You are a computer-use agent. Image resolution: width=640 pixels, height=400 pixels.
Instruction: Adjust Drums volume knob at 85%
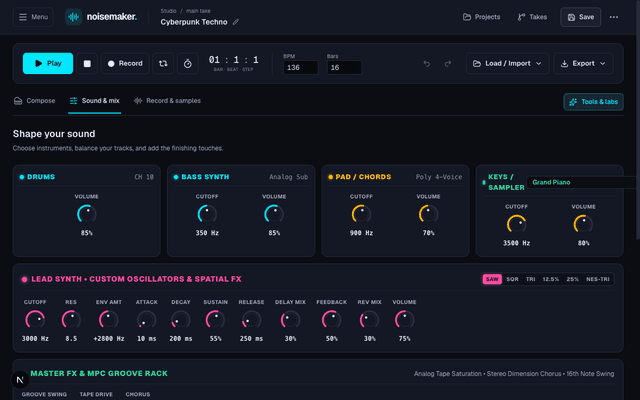pos(87,214)
